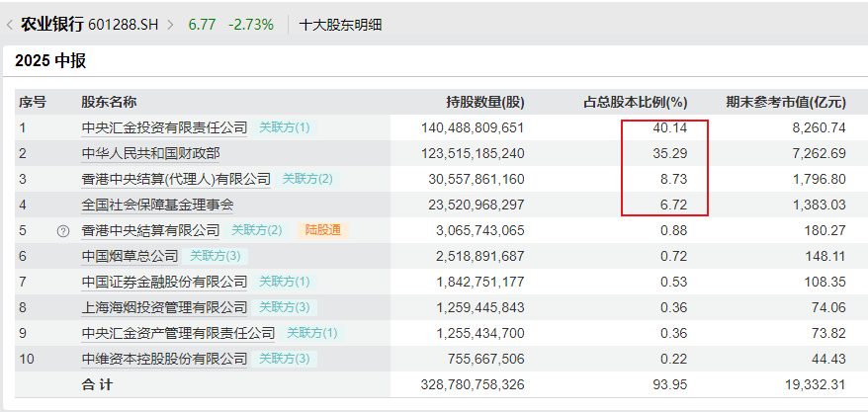Select share count 123,515,185,240
The height and width of the screenshot is (412, 868).
pos(473,154)
